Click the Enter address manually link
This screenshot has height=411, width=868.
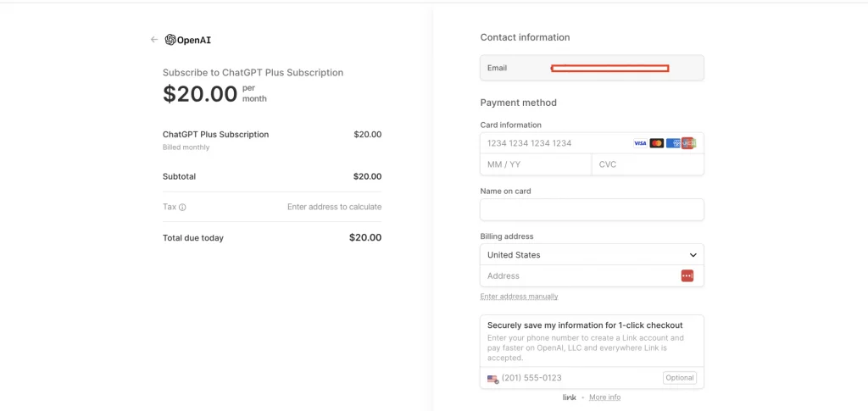(x=520, y=297)
